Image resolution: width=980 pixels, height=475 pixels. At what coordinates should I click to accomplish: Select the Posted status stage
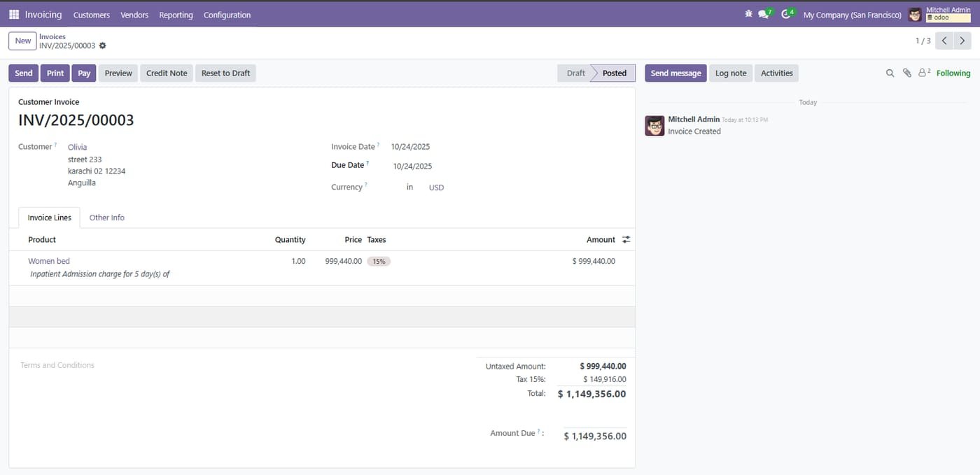point(615,73)
